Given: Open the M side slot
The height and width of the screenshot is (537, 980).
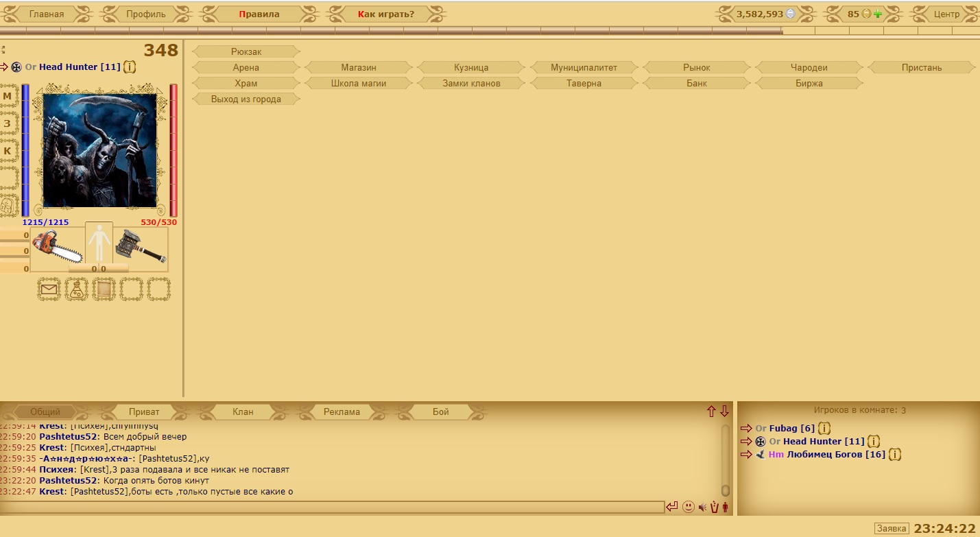Looking at the screenshot, I should click(8, 96).
